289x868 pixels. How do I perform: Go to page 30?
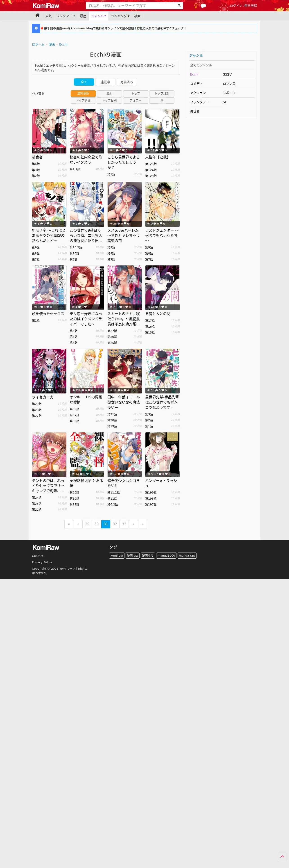(97, 524)
